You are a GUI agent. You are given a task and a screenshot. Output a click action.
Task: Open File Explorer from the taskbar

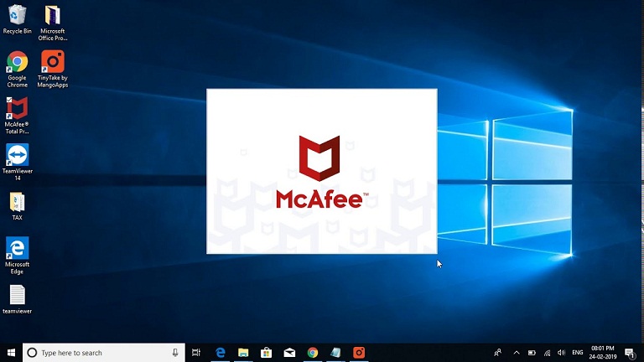pos(243,353)
